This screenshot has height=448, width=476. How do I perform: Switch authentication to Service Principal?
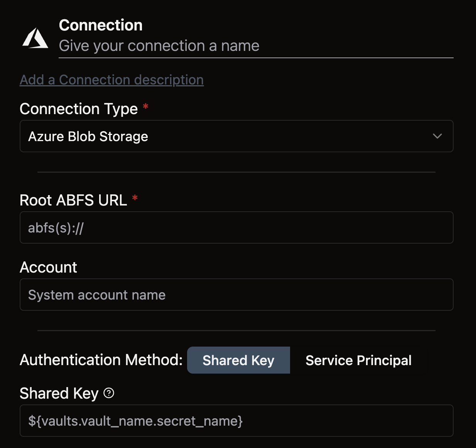click(358, 360)
